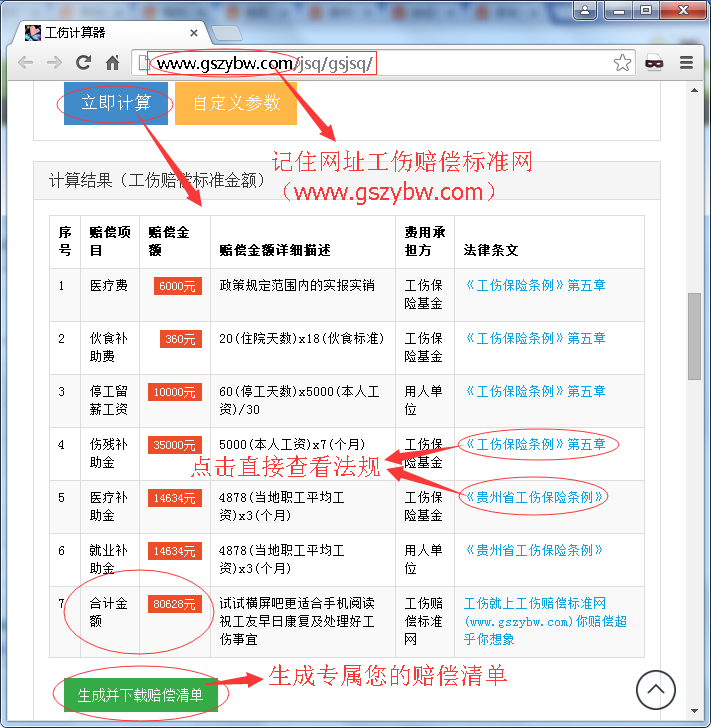Click 生成并下载赔偿清单 button
Screen dimensions: 711x728
pyautogui.click(x=141, y=695)
